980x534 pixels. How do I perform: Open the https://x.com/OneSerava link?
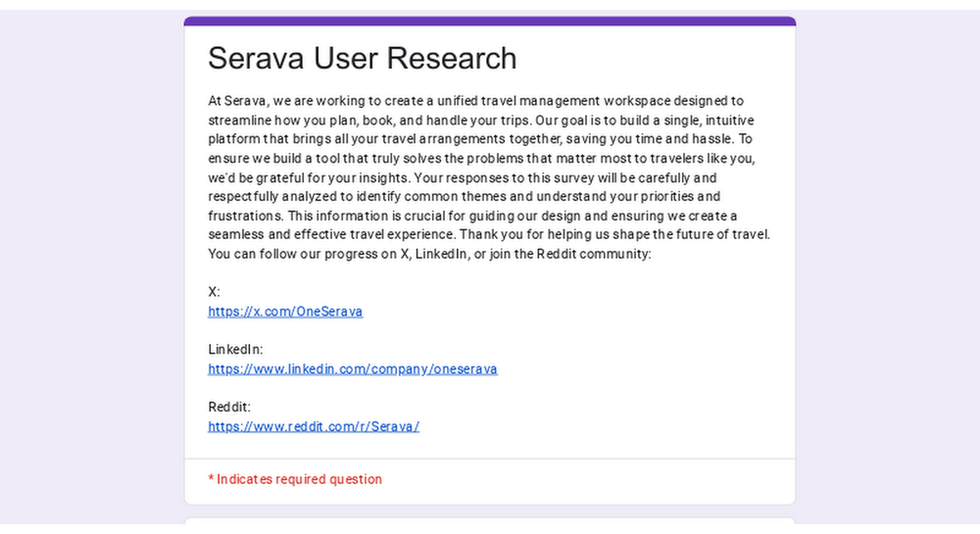285,311
